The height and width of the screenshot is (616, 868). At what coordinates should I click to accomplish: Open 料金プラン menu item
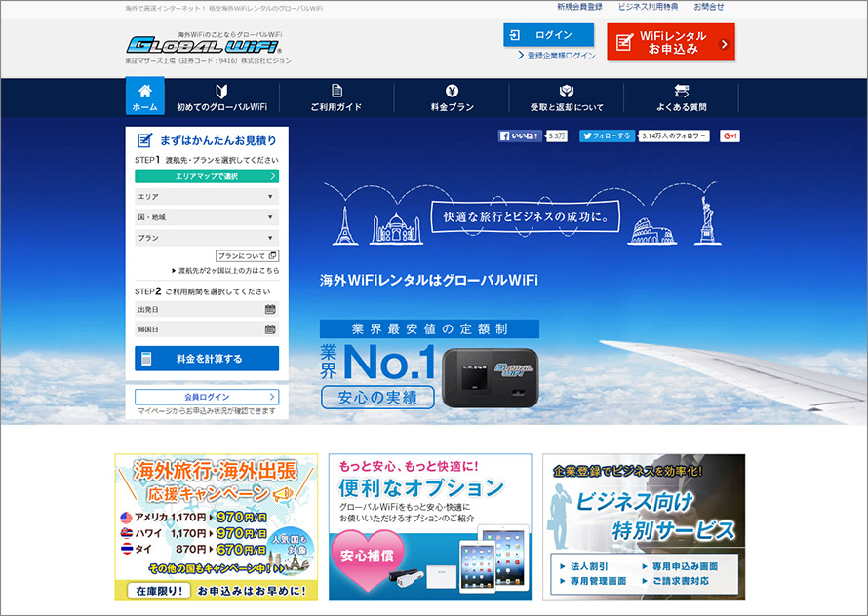click(452, 97)
